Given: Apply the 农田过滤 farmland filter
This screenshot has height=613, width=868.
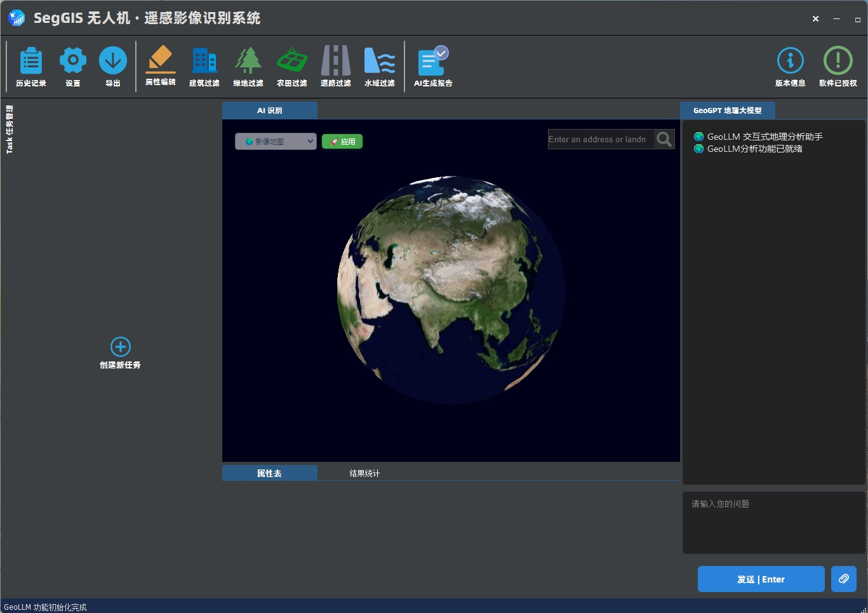Looking at the screenshot, I should (x=291, y=66).
